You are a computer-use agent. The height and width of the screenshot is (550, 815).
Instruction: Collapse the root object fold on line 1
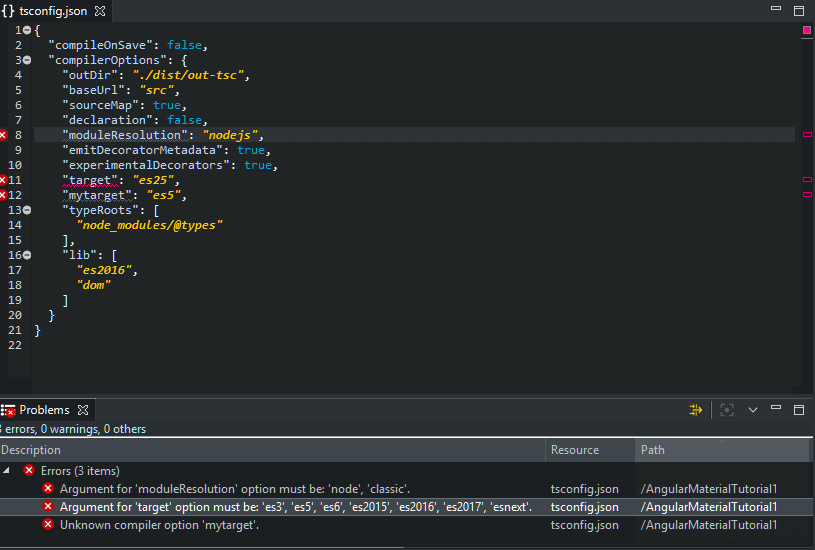(x=27, y=31)
